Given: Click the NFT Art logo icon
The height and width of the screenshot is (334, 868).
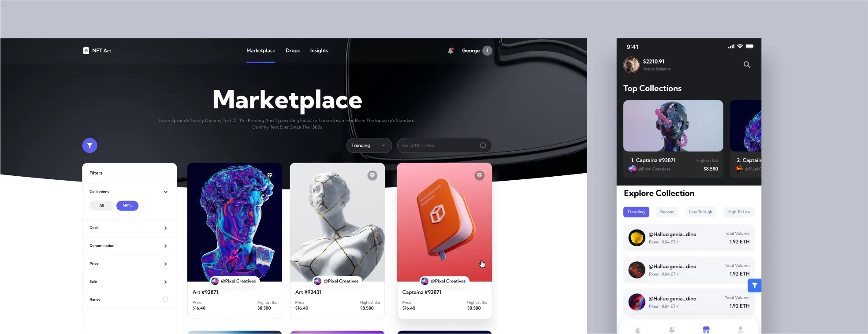Looking at the screenshot, I should (86, 51).
